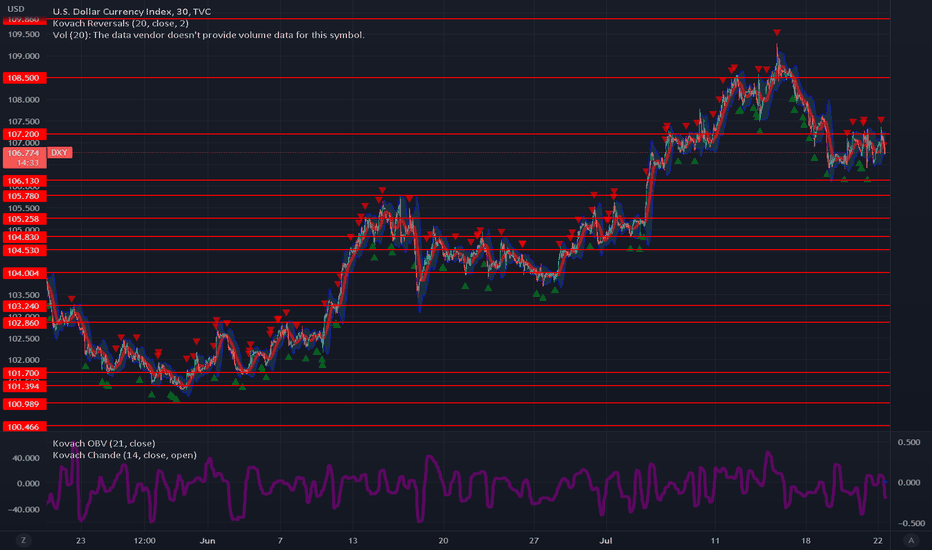The width and height of the screenshot is (932, 550).
Task: Click the 13 date label on time axis
Action: tap(352, 540)
